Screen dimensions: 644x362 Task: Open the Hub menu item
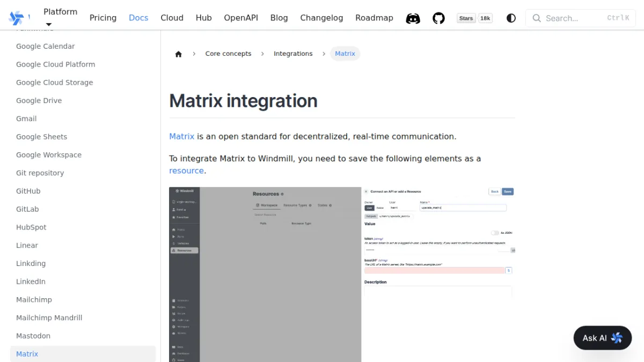click(204, 18)
